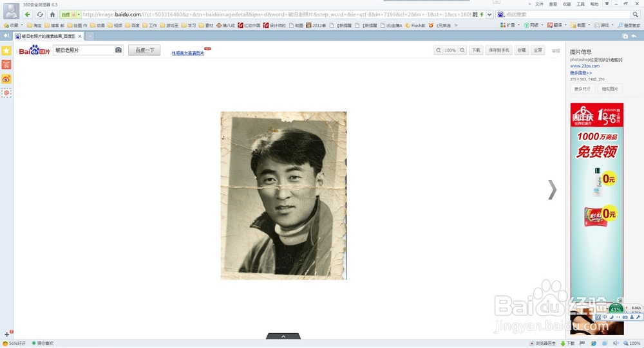Viewport: 644px width, 348px height.
Task: Zoom in the image with plus magnifier
Action: 462,50
